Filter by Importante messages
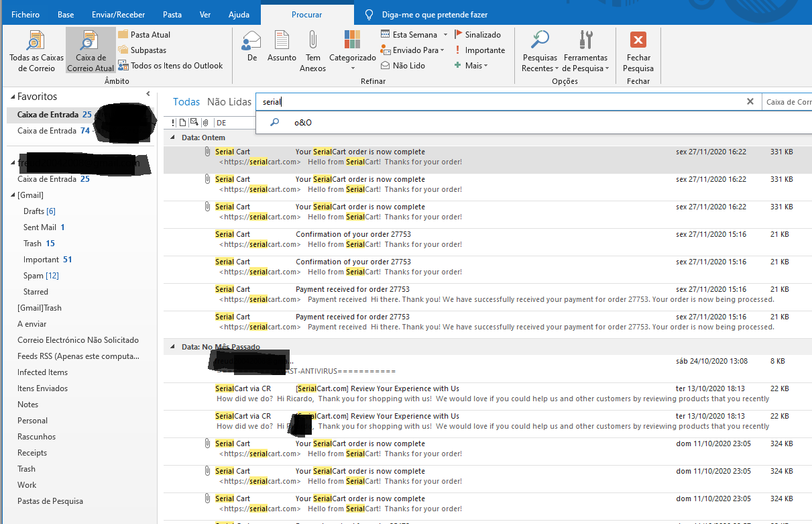This screenshot has height=524, width=812. tap(479, 50)
